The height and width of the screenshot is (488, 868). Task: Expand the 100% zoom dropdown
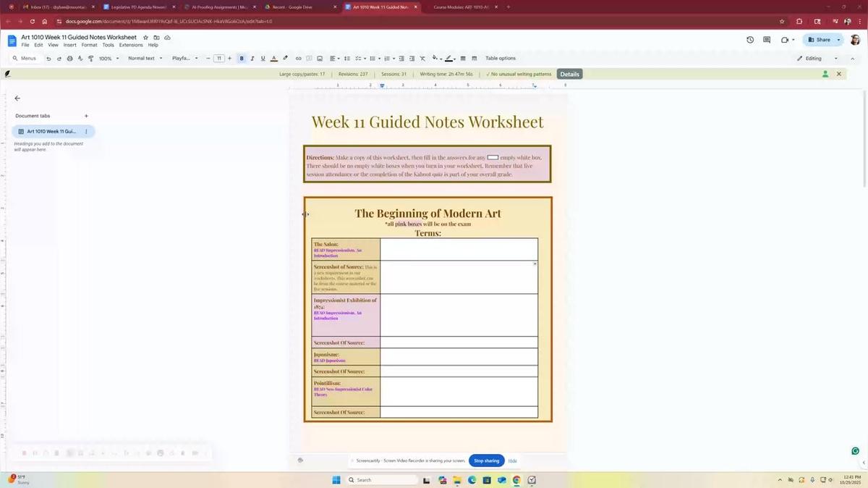point(110,58)
